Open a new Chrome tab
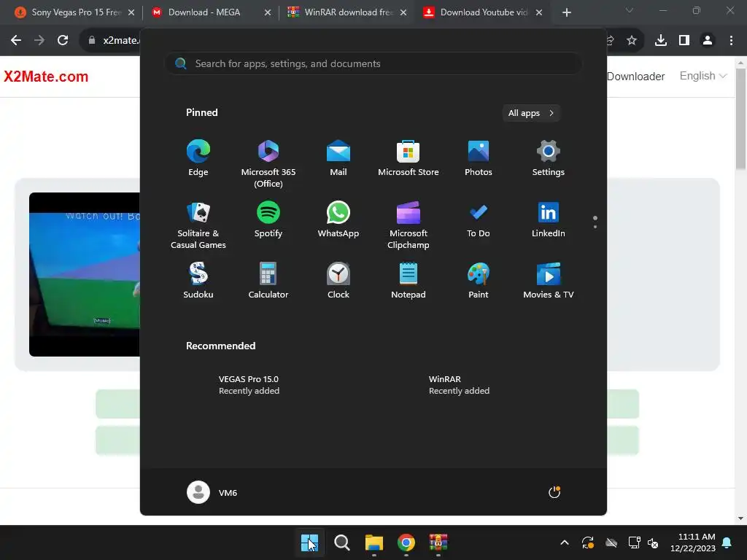The height and width of the screenshot is (560, 747). point(566,12)
